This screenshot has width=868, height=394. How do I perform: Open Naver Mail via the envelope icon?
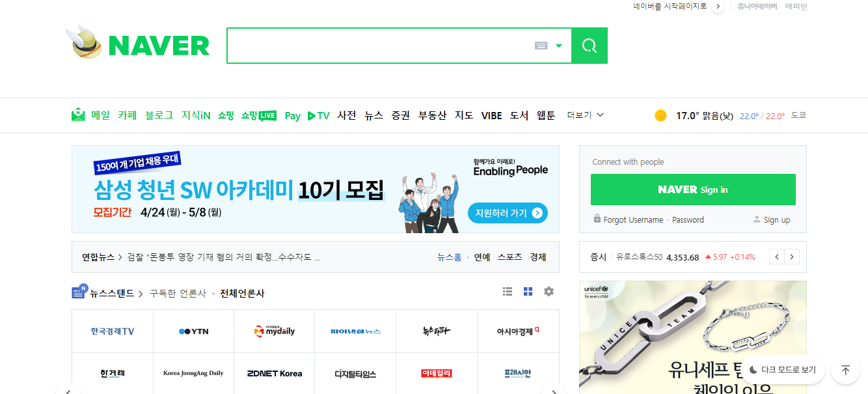point(77,115)
